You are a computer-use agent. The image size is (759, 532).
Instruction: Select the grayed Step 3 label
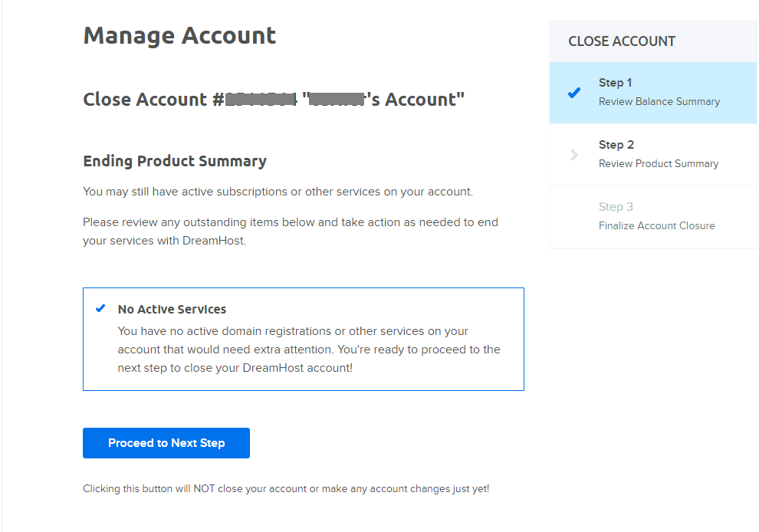tap(616, 207)
